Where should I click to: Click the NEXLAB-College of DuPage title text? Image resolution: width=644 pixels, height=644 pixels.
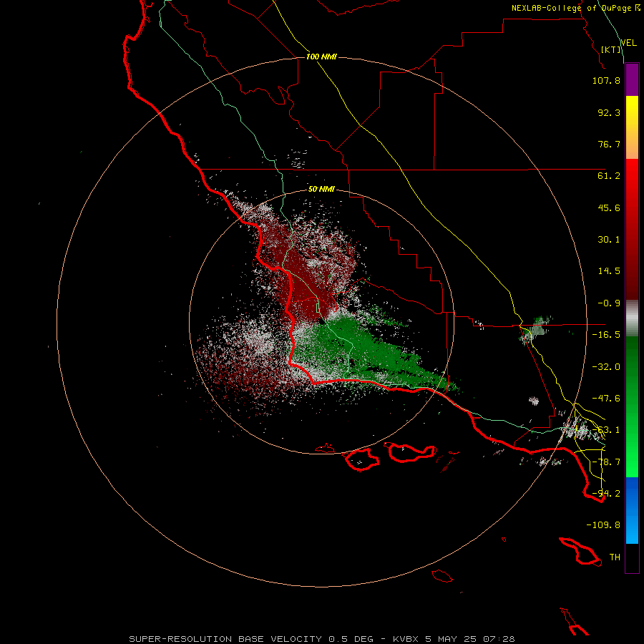[x=572, y=8]
